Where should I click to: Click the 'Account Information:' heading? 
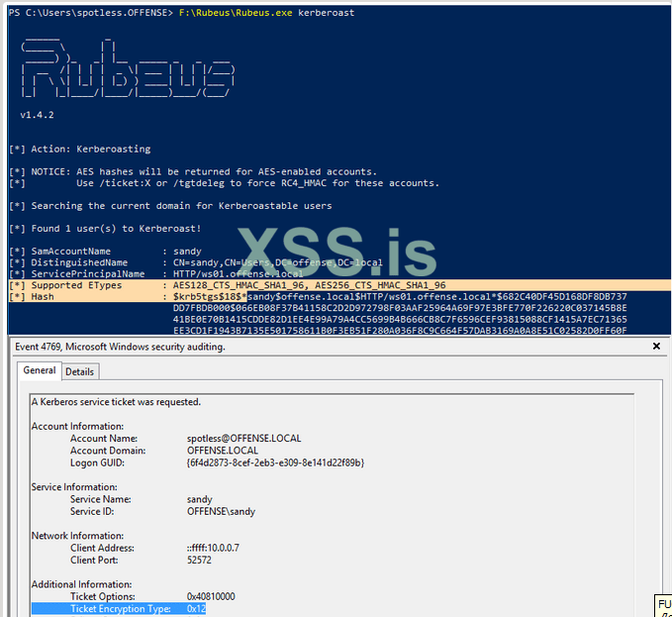pos(77,426)
